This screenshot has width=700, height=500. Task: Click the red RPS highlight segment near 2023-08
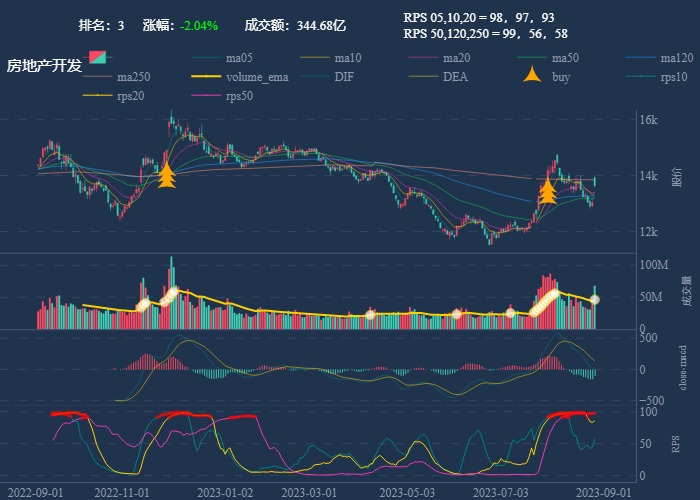pos(570,414)
